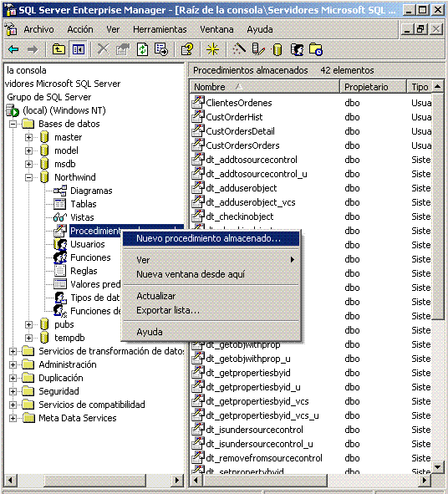Viewport: 448px width, 494px height.
Task: Select Servicios de compatibilidad tree item
Action: tap(92, 405)
